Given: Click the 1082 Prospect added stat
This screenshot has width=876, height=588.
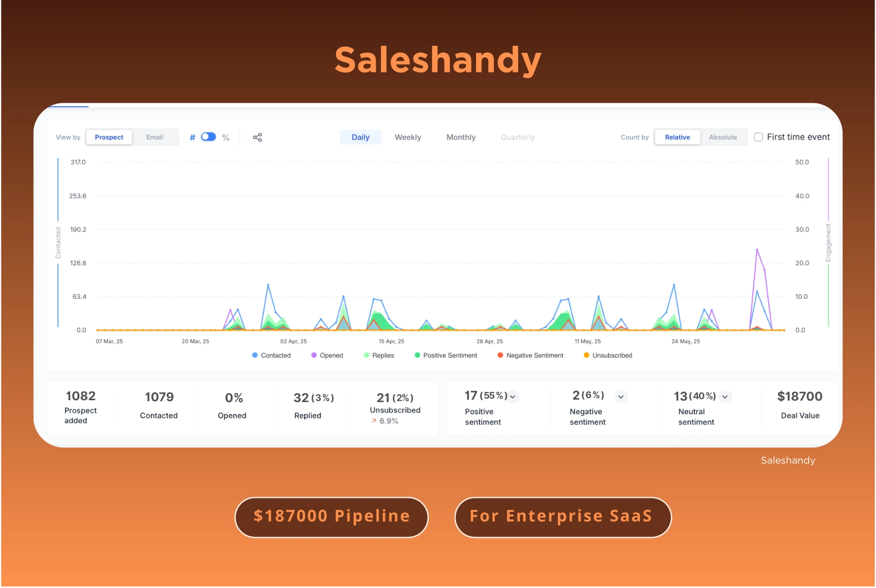Looking at the screenshot, I should coord(81,408).
